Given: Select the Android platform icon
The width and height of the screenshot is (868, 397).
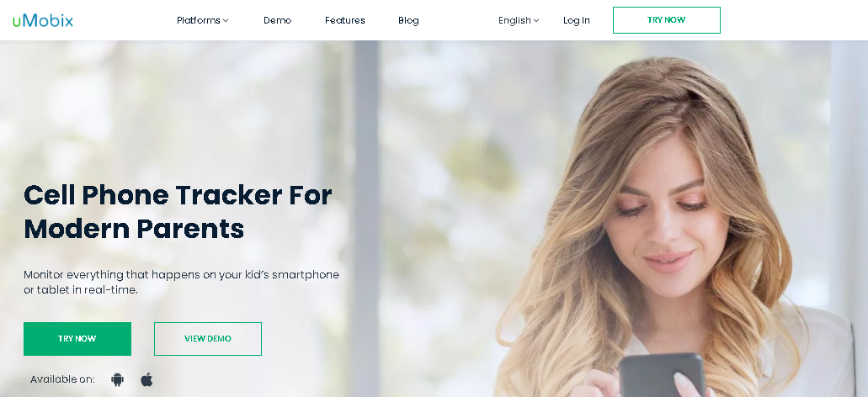Looking at the screenshot, I should point(117,380).
